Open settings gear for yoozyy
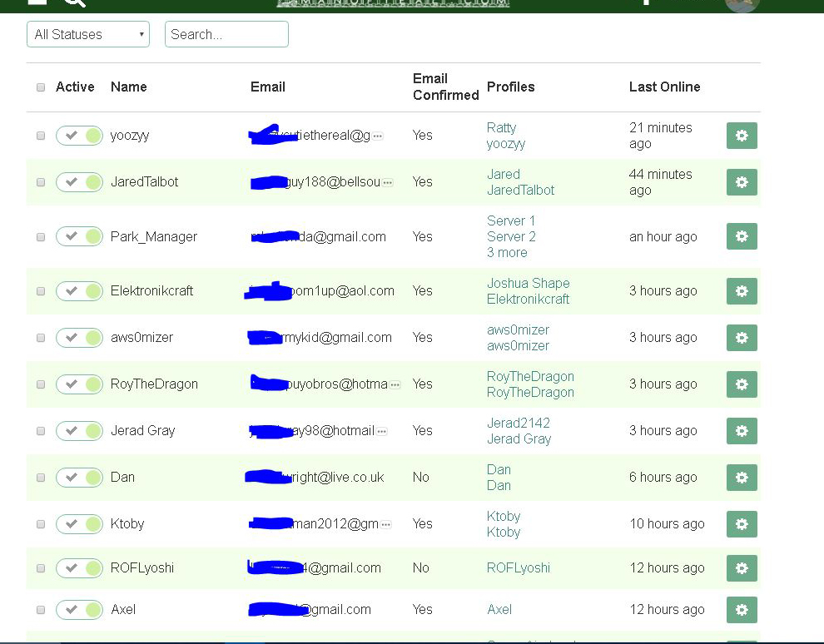Viewport: 824px width, 644px height. pos(742,136)
